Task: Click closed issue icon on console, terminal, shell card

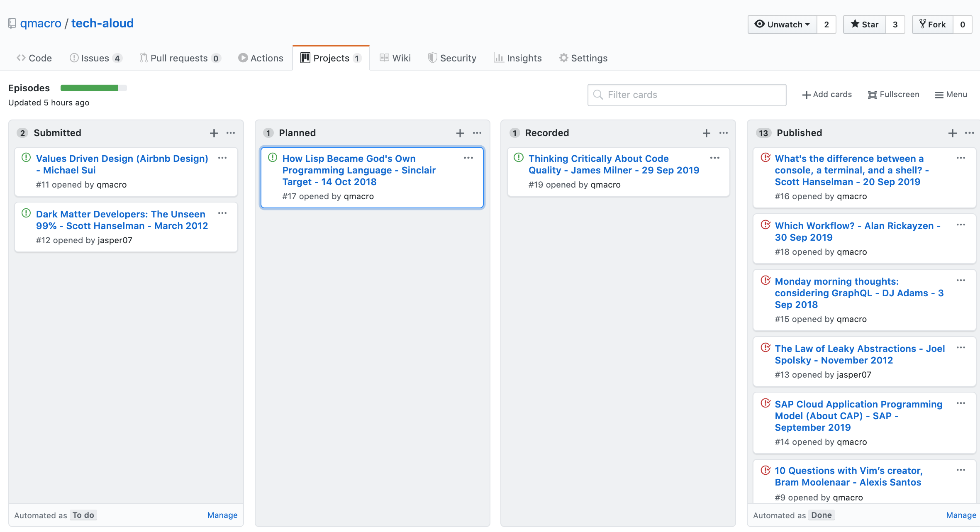Action: click(765, 158)
